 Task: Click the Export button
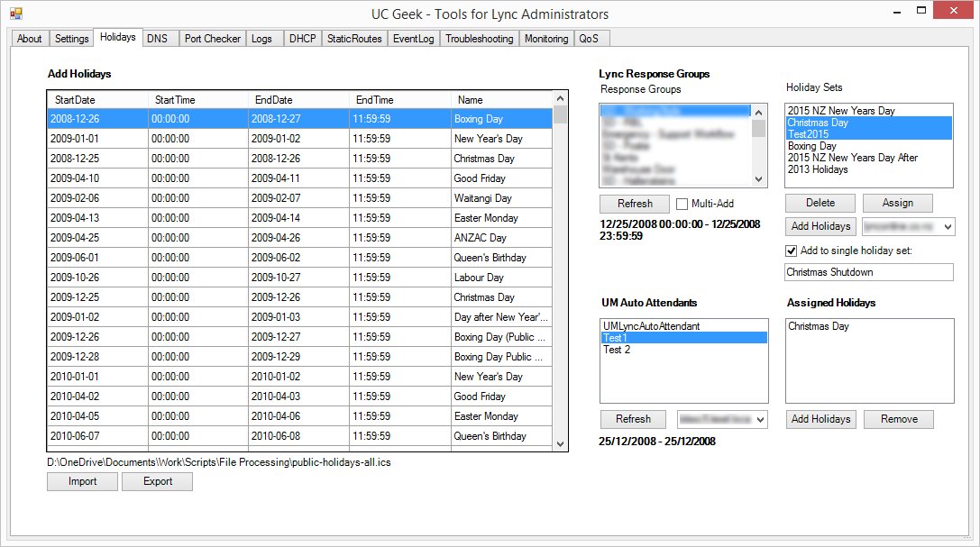(x=158, y=481)
